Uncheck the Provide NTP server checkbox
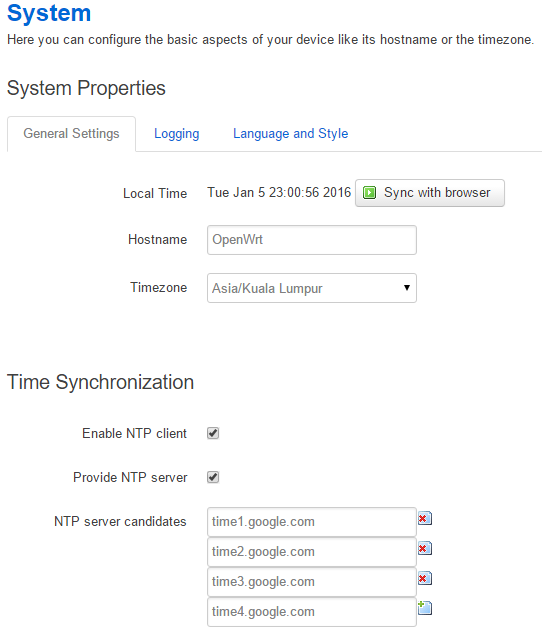 [x=213, y=477]
